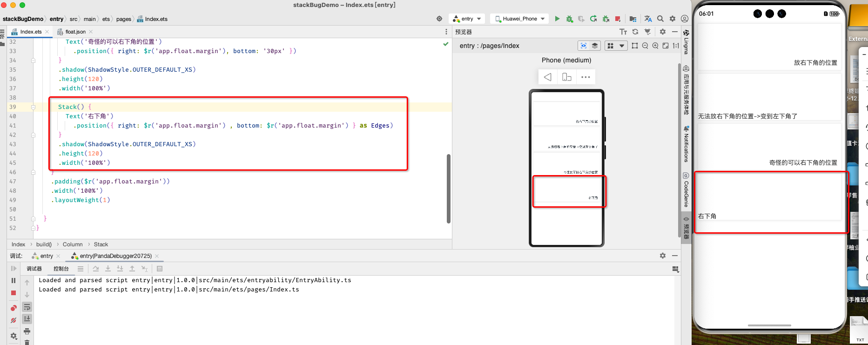Click Column in the code breadcrumb

(73, 244)
